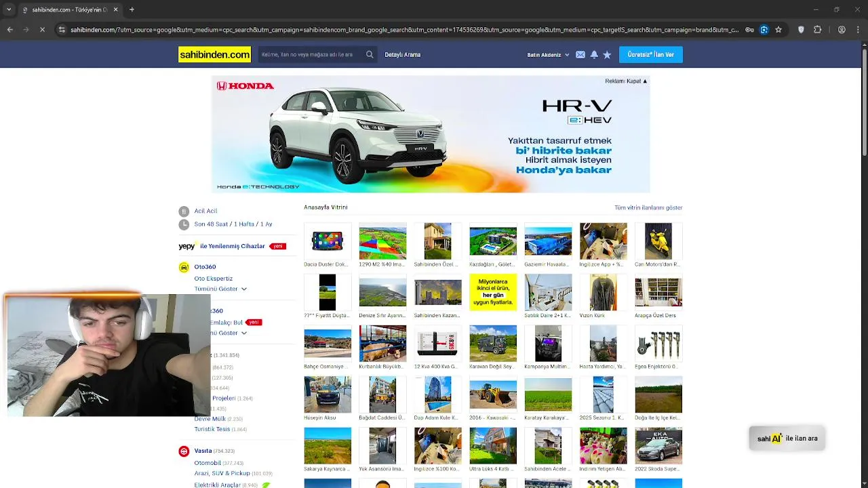Open ile Yenilenmiş Cihazlar link
The image size is (868, 488).
(x=233, y=246)
